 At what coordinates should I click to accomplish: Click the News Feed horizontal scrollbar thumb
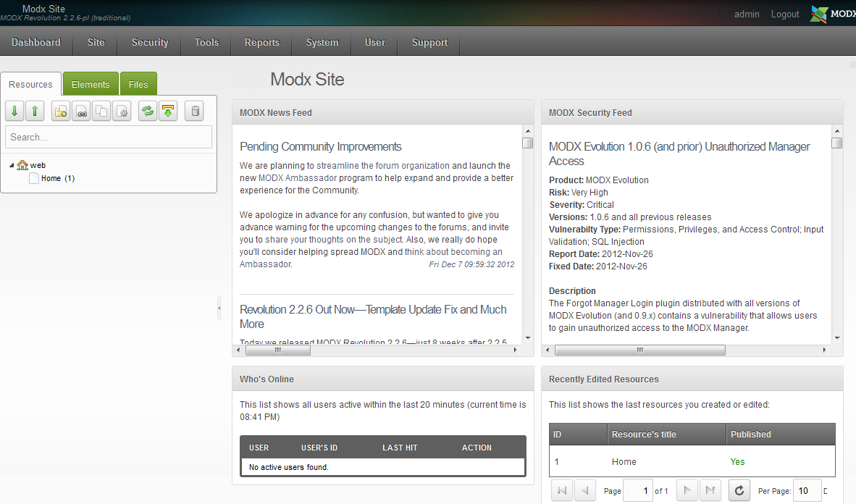pos(277,350)
